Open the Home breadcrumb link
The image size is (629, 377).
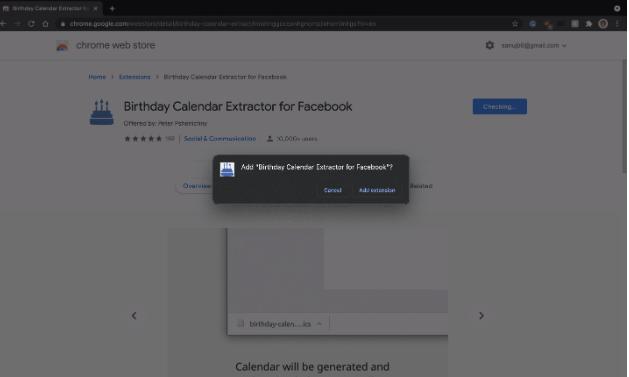[x=97, y=77]
